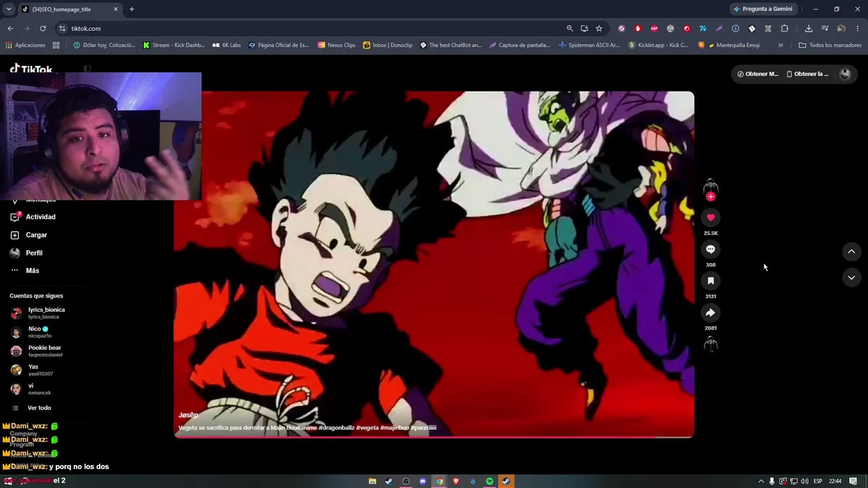Click Pregunta a Gemini button
This screenshot has height=488, width=868.
click(763, 9)
